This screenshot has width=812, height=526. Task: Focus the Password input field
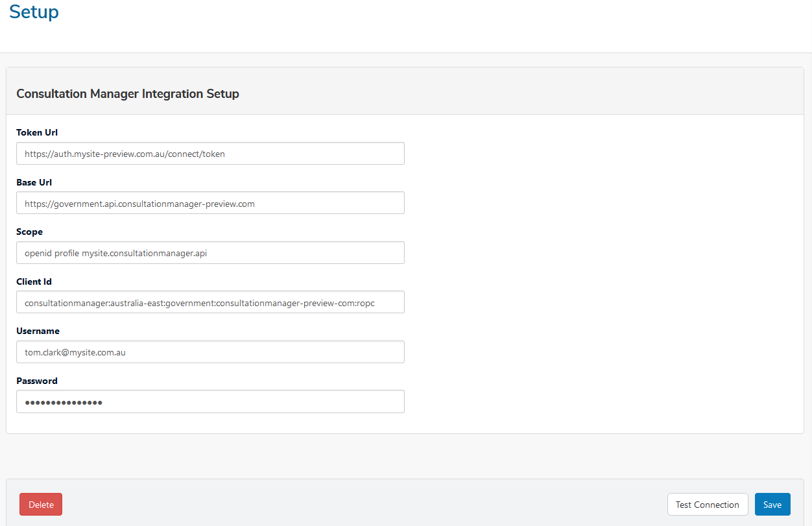click(210, 401)
